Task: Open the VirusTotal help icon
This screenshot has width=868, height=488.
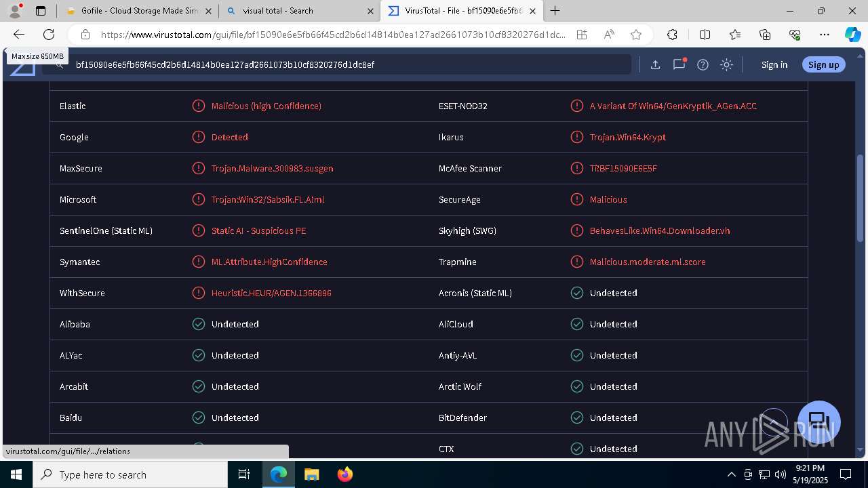Action: pos(703,64)
